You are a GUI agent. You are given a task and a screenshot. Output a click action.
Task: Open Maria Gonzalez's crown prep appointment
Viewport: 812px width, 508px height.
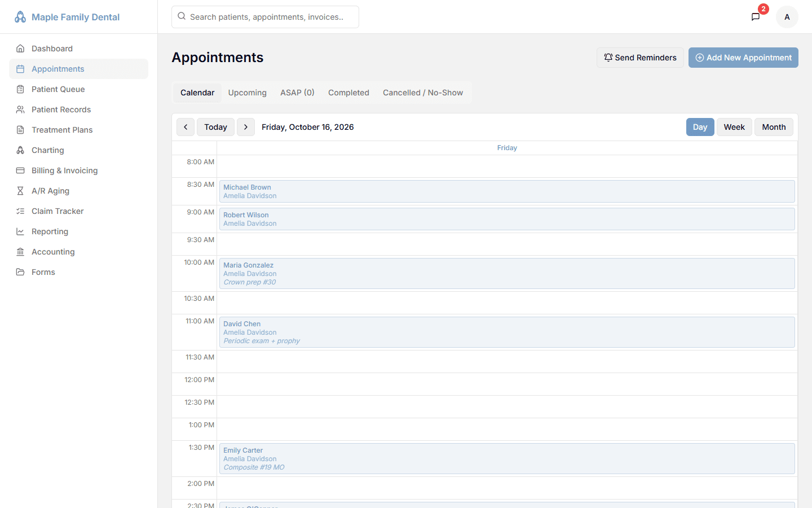[x=507, y=274]
